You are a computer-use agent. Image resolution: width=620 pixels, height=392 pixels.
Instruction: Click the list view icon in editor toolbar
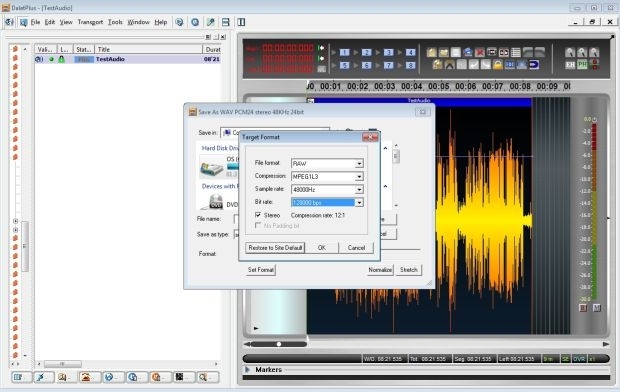point(516,52)
